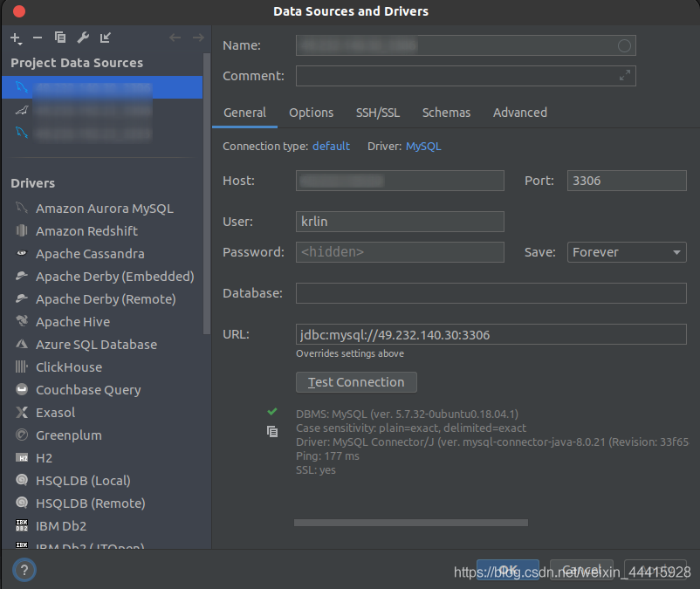Image resolution: width=700 pixels, height=589 pixels.
Task: Open the Advanced tab
Action: click(520, 113)
